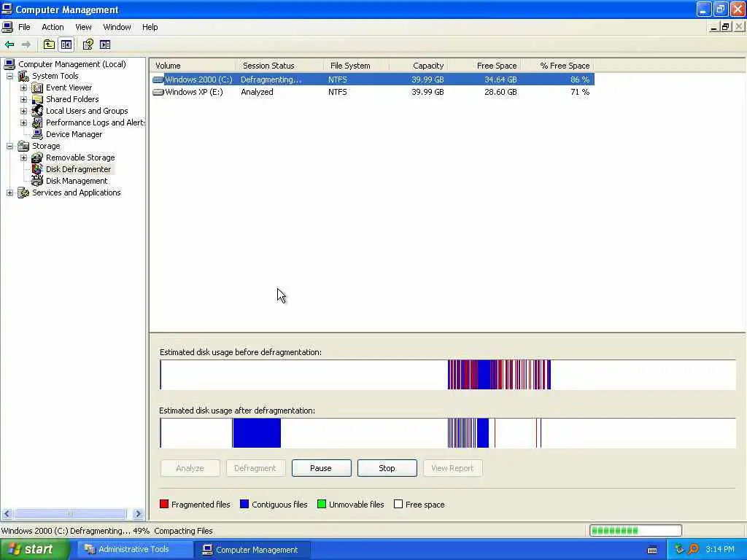Click the Show/Hide Action Pane toolbar icon
Image resolution: width=747 pixels, height=560 pixels.
click(105, 44)
